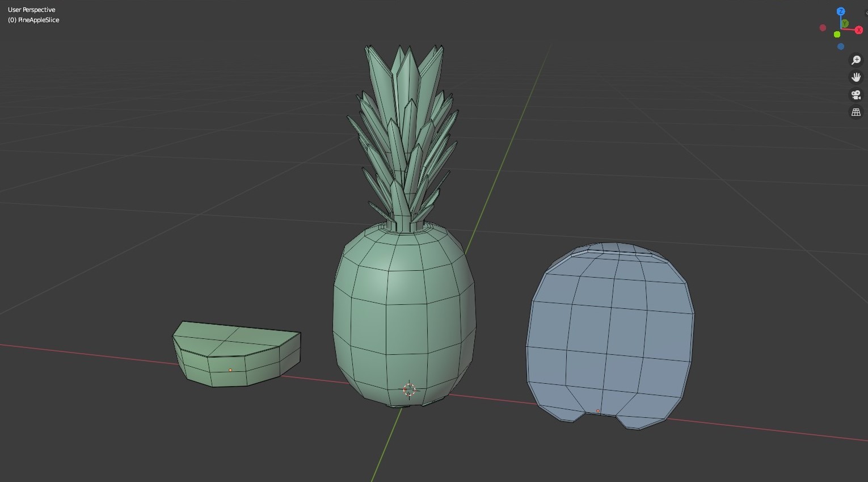Select the Zoom magnifier icon in viewport sidebar

click(x=856, y=60)
